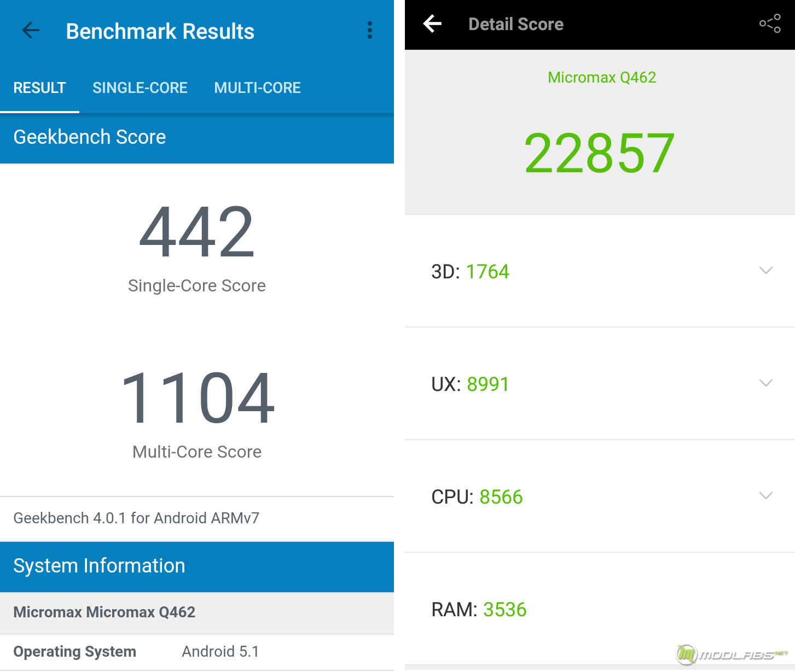The height and width of the screenshot is (672, 795).
Task: Tap the Multi-Core Score label
Action: point(197,452)
